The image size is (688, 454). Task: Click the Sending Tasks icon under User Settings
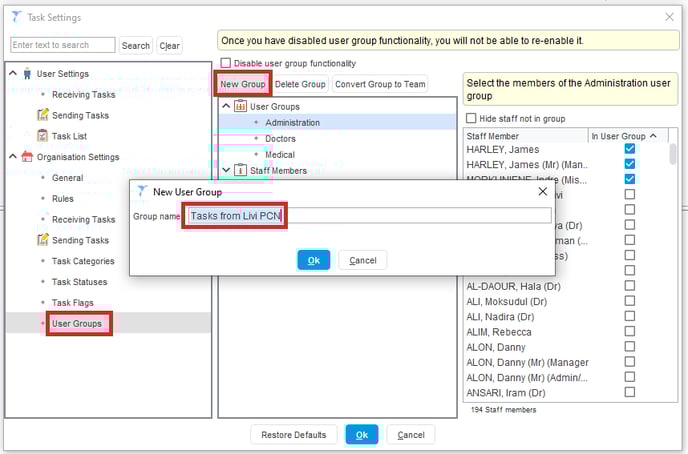42,115
